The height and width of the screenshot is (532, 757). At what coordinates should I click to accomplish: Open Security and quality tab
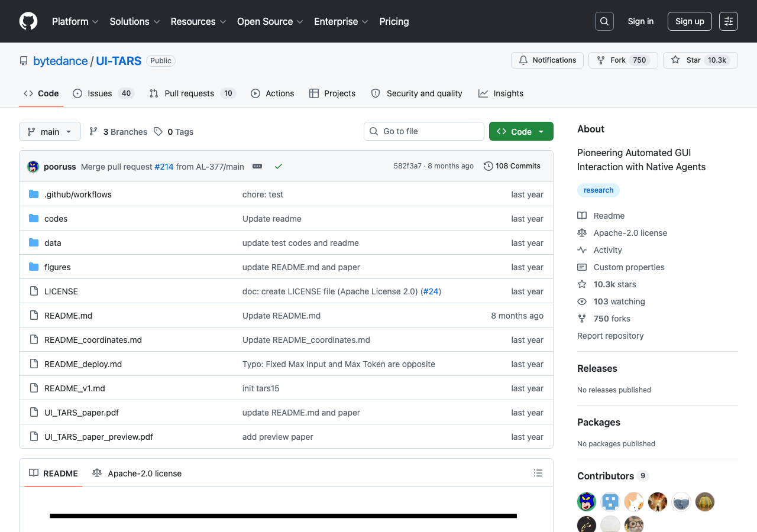pyautogui.click(x=416, y=93)
